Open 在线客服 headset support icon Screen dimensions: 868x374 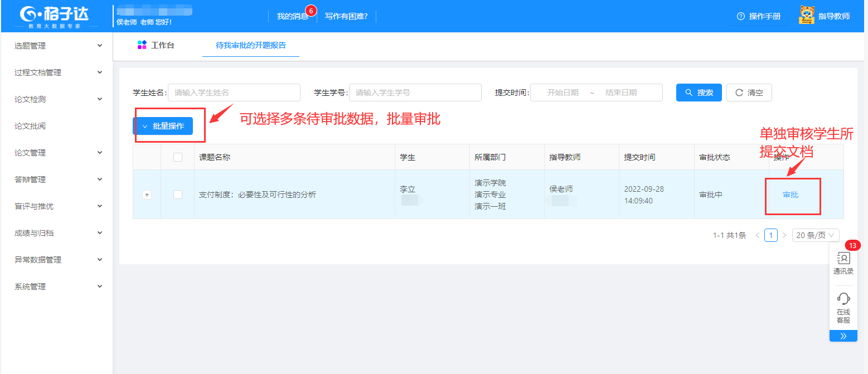click(843, 299)
